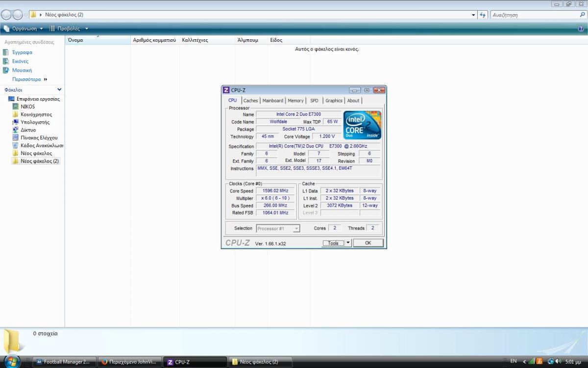This screenshot has height=368, width=588.
Task: Open the arrow next to CPU-Z Tools
Action: point(348,243)
